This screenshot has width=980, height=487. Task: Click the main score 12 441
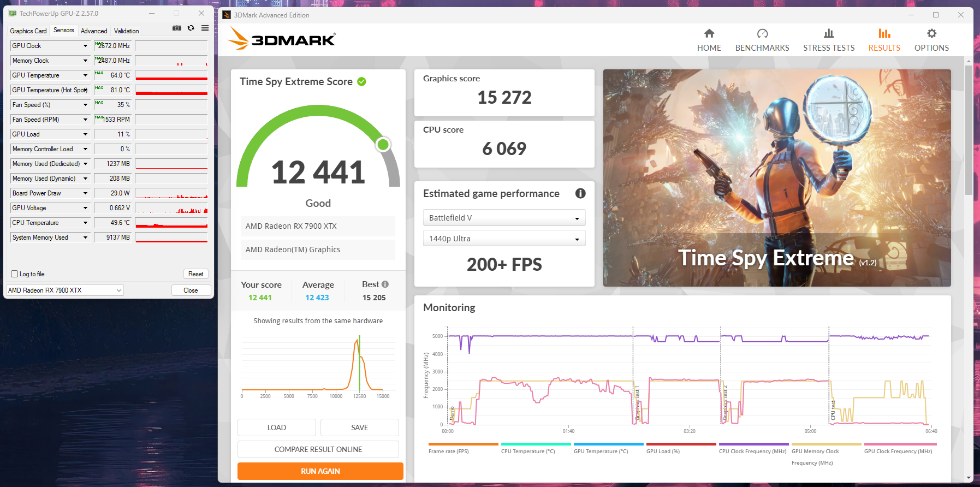[x=318, y=172]
